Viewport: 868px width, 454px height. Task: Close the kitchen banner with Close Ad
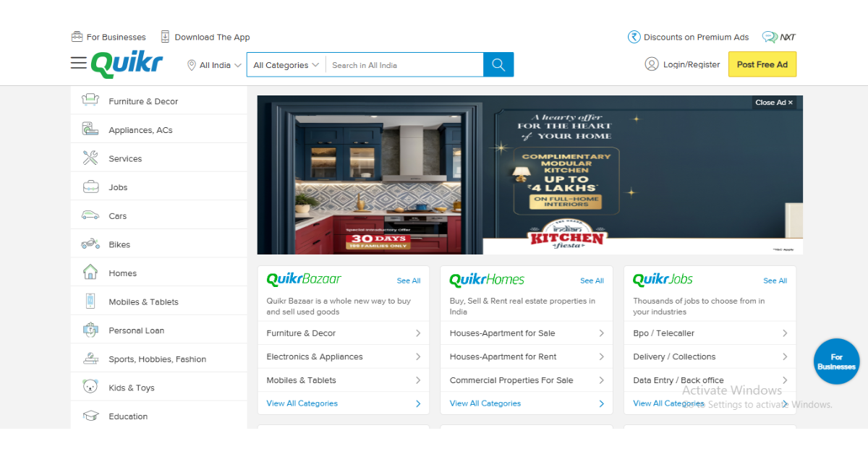(774, 103)
